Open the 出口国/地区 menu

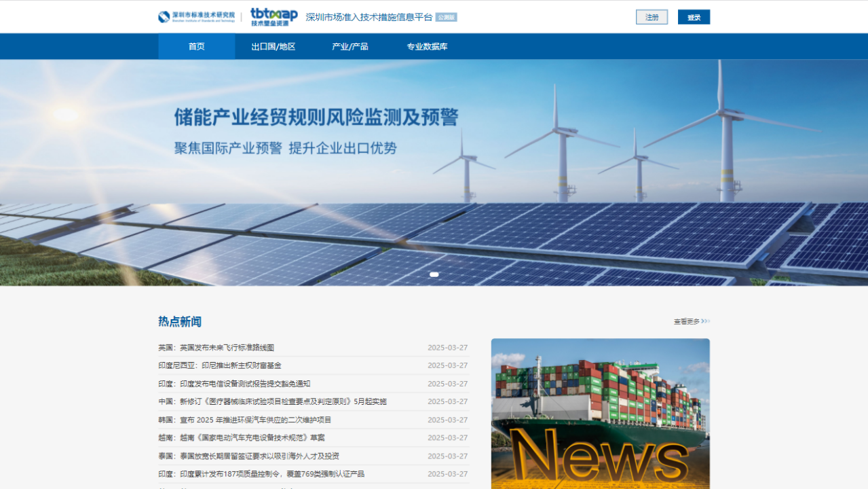click(x=273, y=47)
